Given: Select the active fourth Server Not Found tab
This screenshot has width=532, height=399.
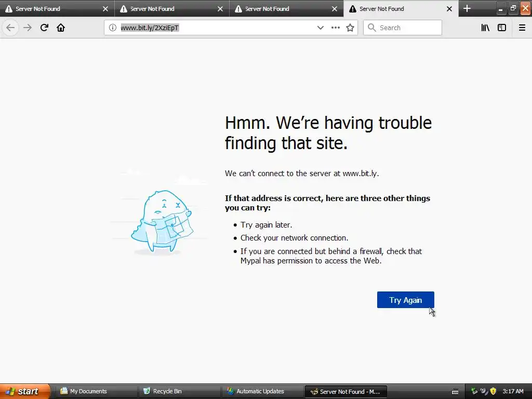Looking at the screenshot, I should click(401, 8).
